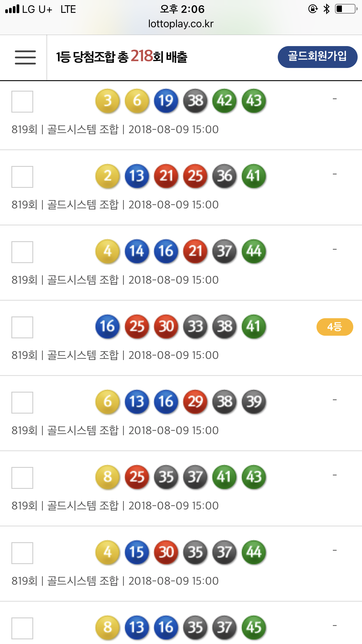
Task: Tap the yellow number 8 ball beside red 25
Action: 108,477
